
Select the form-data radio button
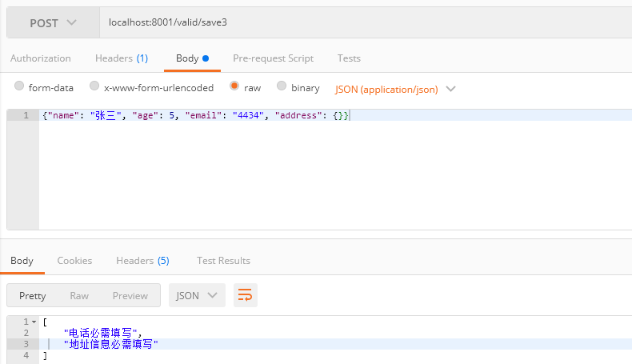(x=19, y=86)
